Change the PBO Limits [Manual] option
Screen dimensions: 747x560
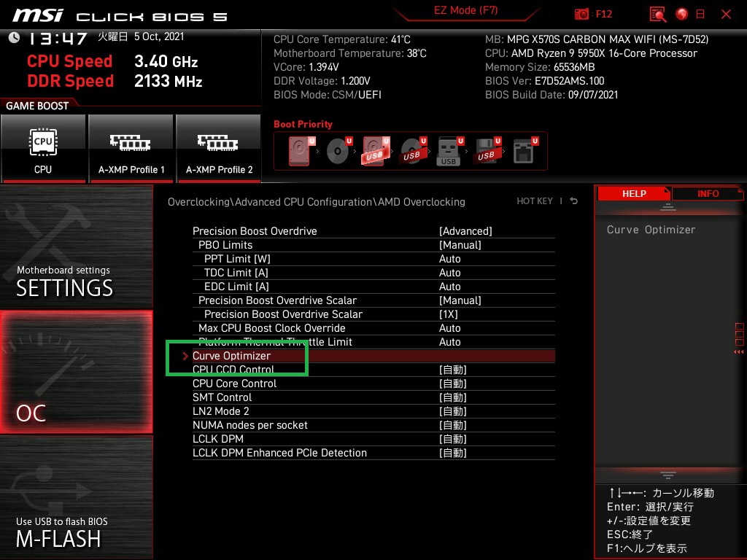tap(373, 245)
